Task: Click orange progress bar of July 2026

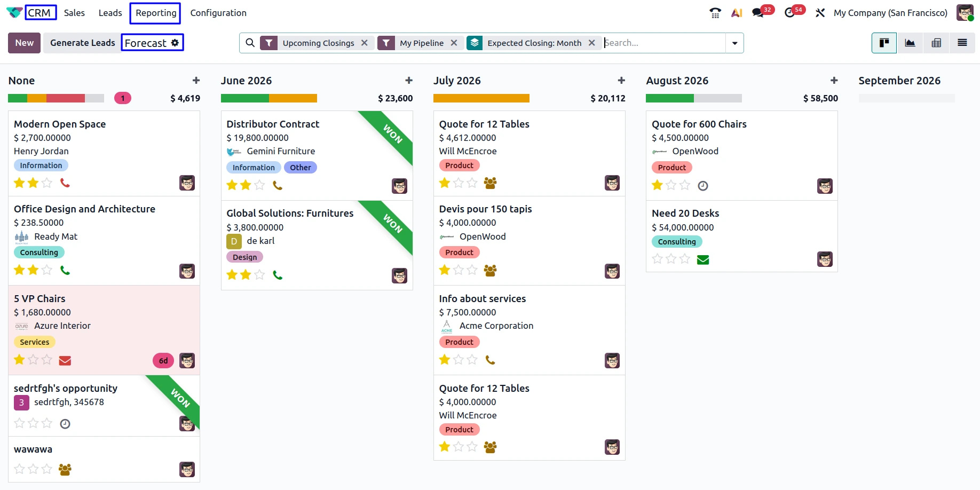Action: pyautogui.click(x=481, y=98)
